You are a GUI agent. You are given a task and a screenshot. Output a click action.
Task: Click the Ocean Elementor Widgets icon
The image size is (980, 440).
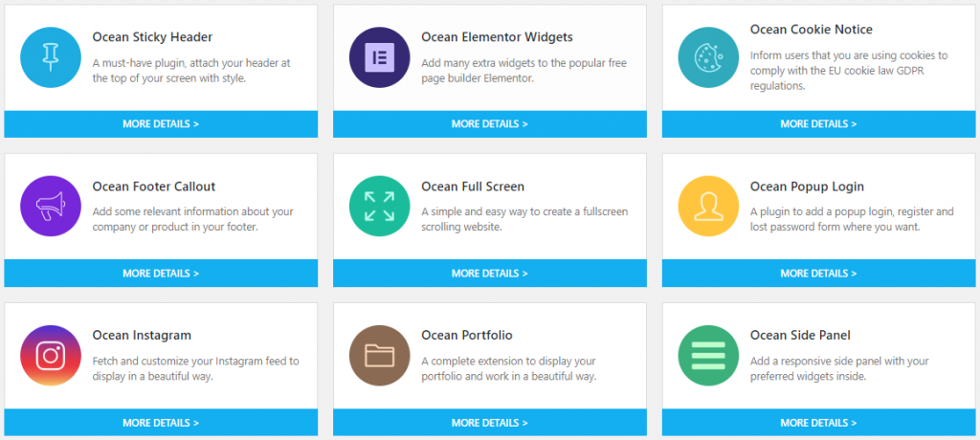tap(379, 56)
